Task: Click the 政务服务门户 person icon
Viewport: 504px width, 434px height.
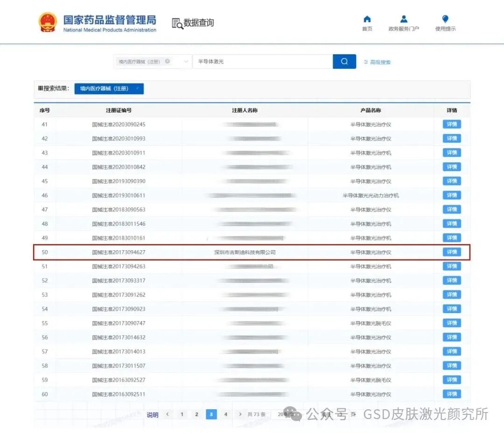Action: point(404,19)
